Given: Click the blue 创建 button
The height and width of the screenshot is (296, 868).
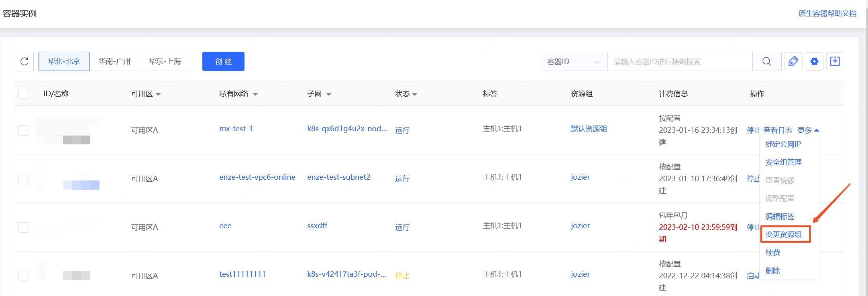Looking at the screenshot, I should (223, 61).
